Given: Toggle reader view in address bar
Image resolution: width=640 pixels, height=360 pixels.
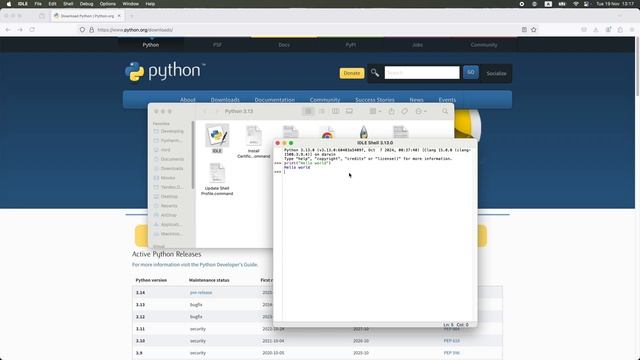Looking at the screenshot, I should [x=524, y=30].
